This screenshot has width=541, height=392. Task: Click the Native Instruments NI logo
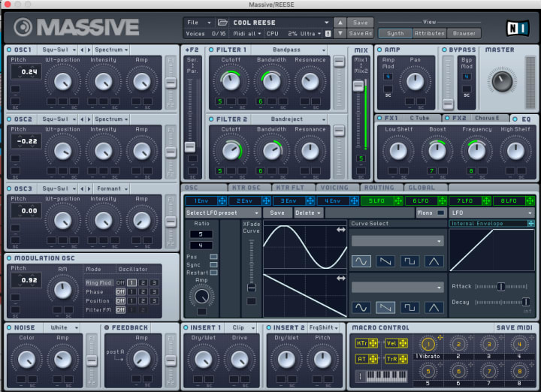tap(518, 29)
